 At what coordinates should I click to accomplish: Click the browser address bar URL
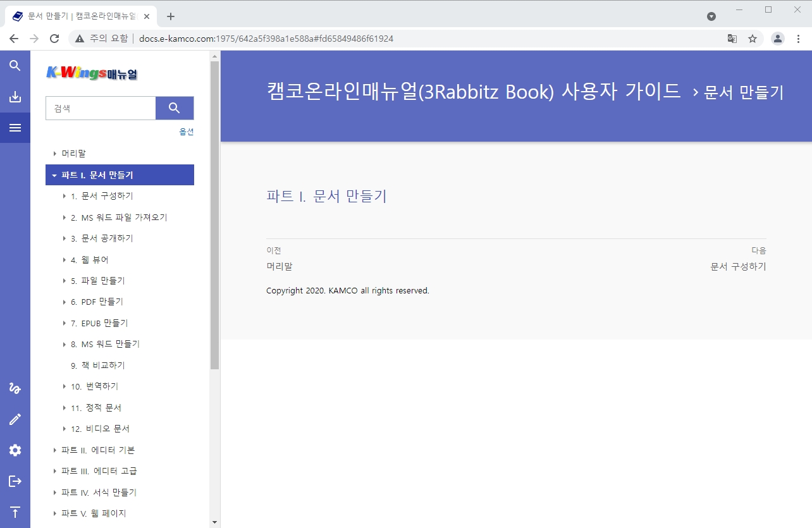(266, 39)
